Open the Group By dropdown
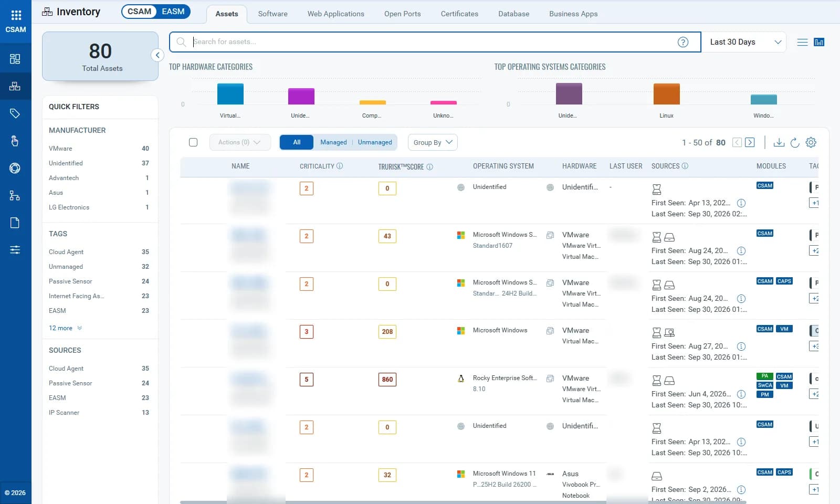The width and height of the screenshot is (840, 504). pos(433,142)
